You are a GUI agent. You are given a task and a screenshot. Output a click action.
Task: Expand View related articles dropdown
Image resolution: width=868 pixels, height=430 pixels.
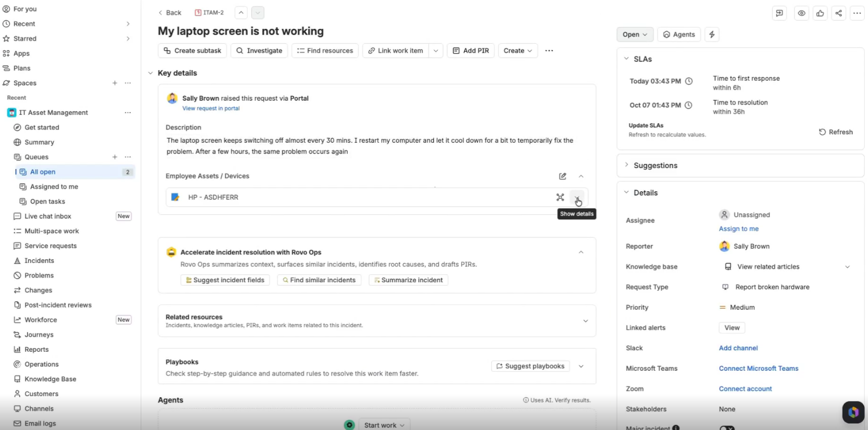click(847, 267)
